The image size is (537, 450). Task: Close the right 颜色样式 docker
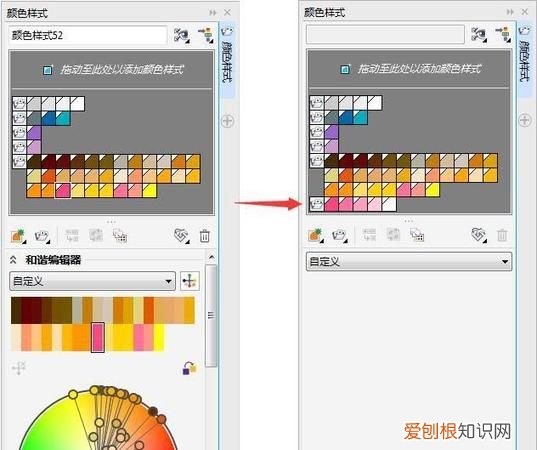(525, 12)
